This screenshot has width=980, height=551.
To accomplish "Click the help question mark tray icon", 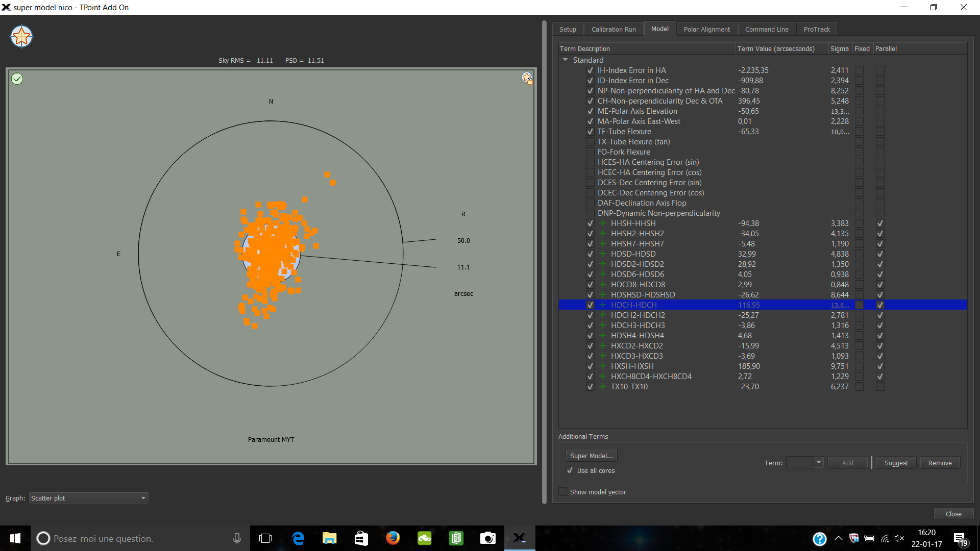I will click(819, 539).
